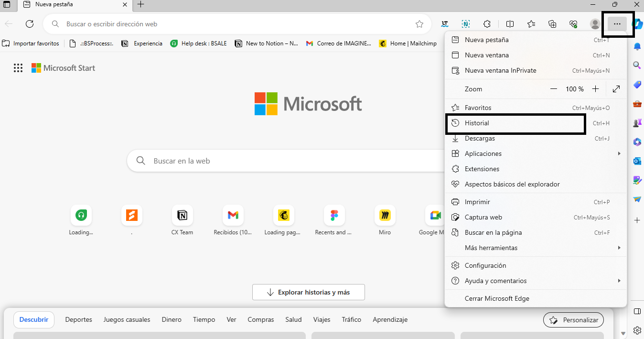This screenshot has width=644, height=339.
Task: Close the Nueva pestaña tab
Action: pos(125,5)
